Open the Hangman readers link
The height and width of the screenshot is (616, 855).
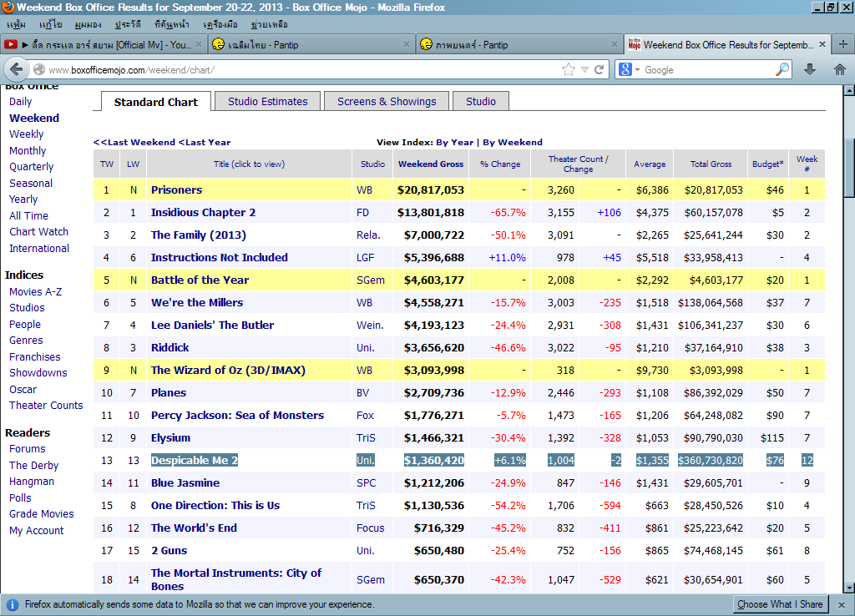tap(32, 482)
